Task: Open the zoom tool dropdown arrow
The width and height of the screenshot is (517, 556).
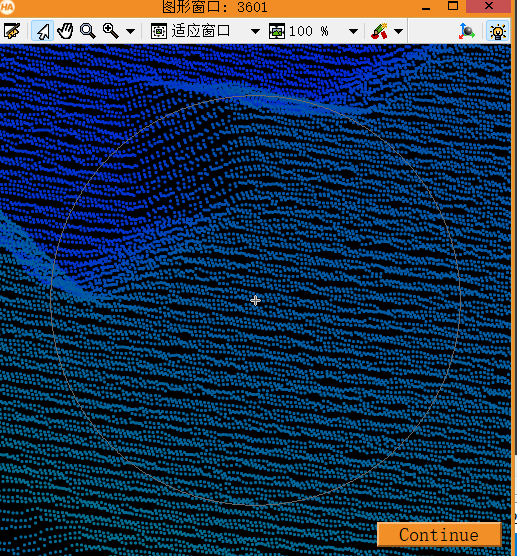Action: pos(130,32)
